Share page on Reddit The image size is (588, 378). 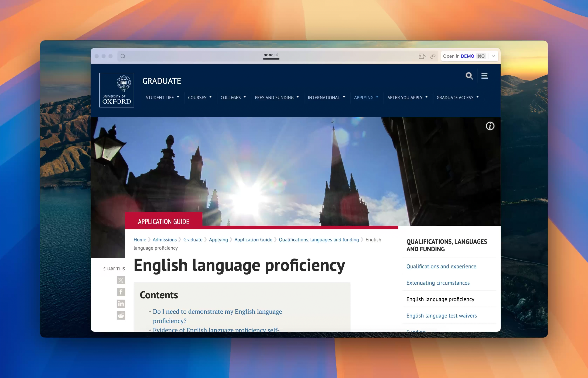click(121, 315)
